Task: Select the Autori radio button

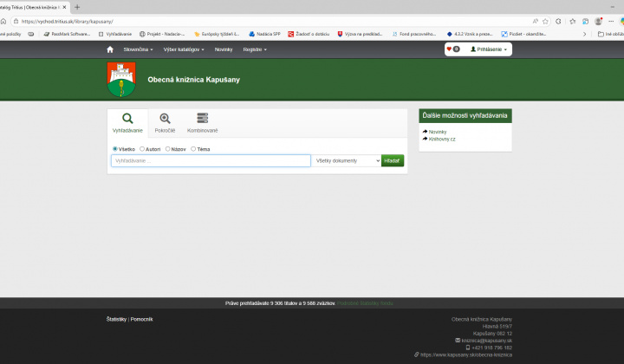Action: [142, 149]
